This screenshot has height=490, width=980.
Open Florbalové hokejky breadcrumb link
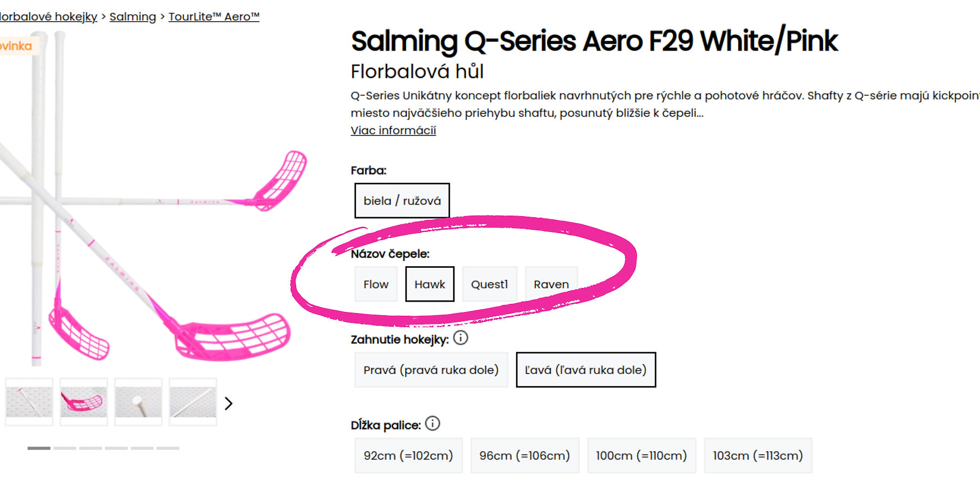point(48,17)
